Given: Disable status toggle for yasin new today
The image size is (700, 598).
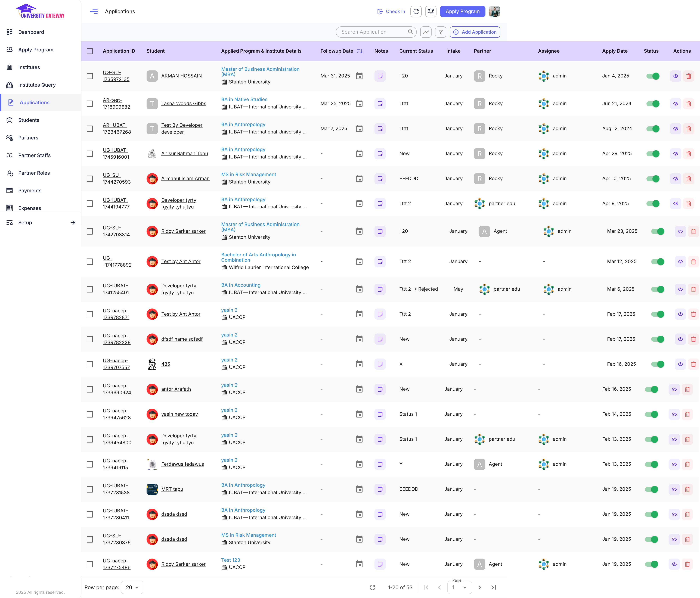Looking at the screenshot, I should click(651, 414).
